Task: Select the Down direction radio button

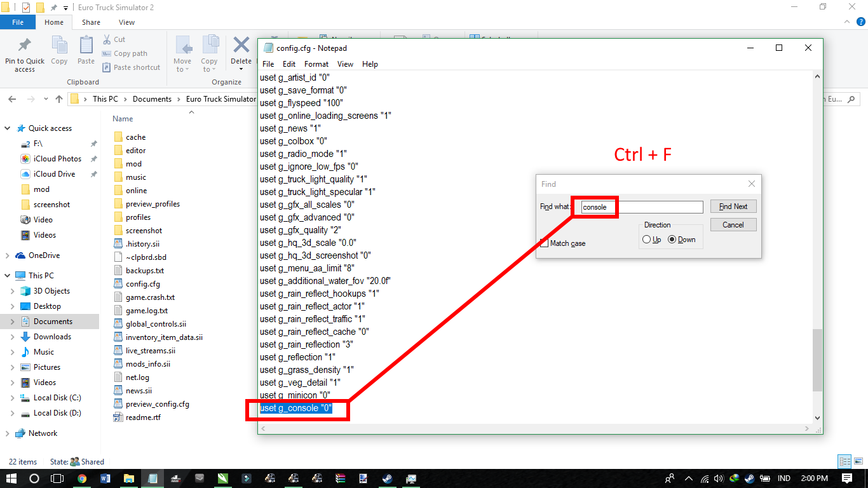Action: pos(672,240)
